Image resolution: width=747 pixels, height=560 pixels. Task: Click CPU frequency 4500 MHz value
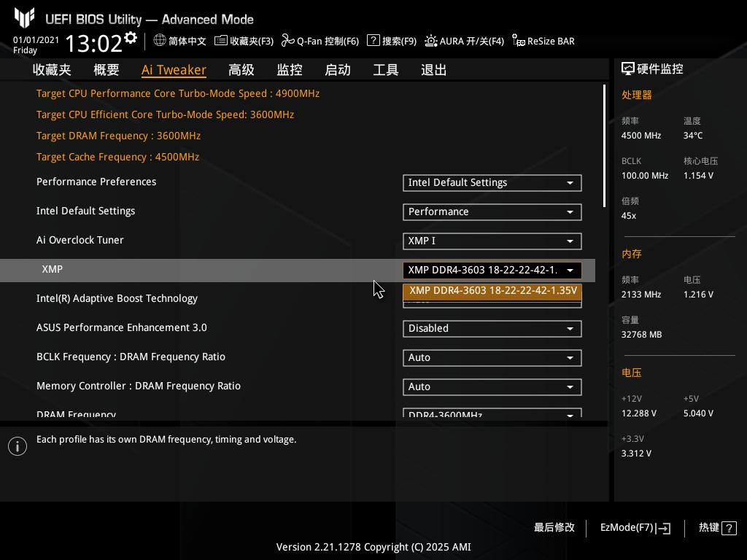[x=641, y=136]
